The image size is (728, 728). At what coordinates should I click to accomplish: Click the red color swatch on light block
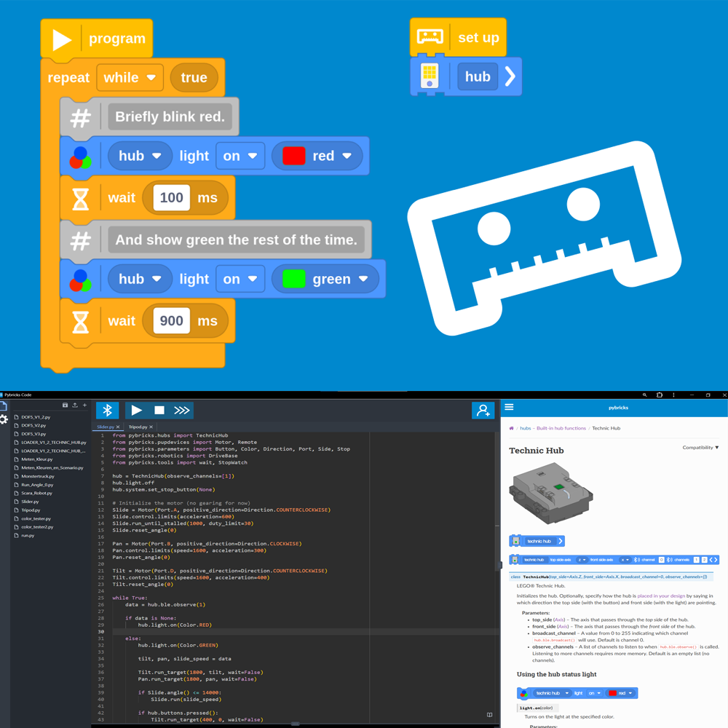tap(294, 156)
